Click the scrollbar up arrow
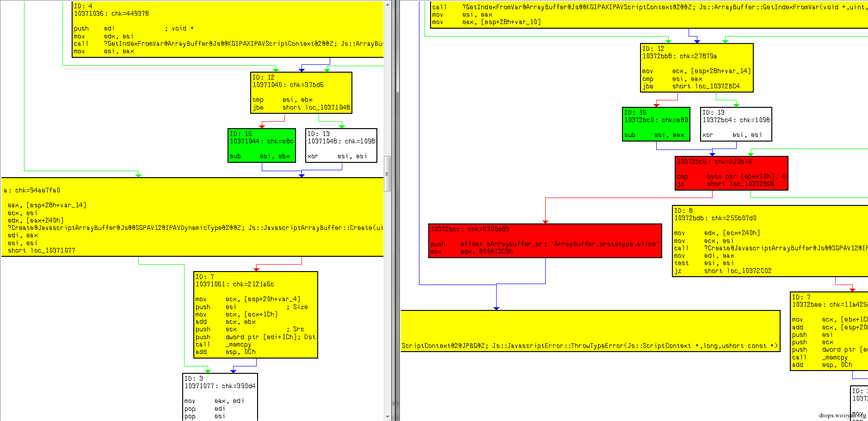 click(x=387, y=5)
